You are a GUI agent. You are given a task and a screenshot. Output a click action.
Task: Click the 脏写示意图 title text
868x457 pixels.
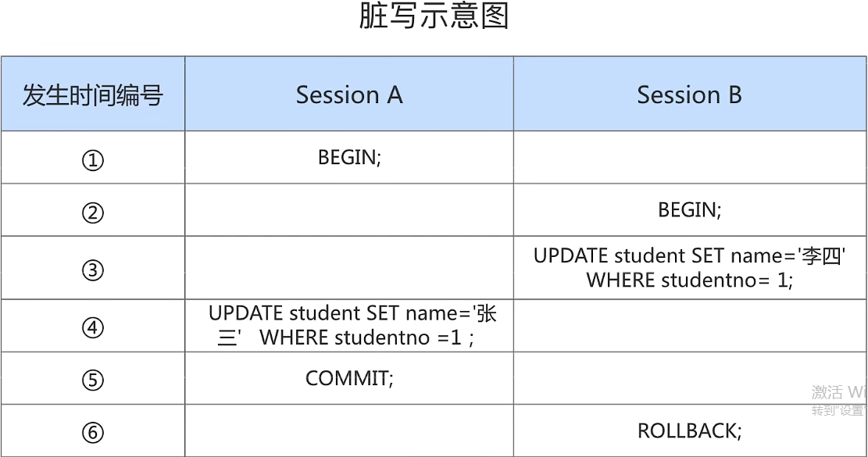[x=434, y=16]
